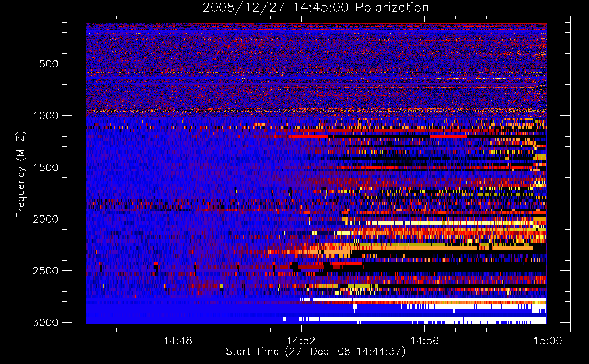Click the 2500 frequency tick label
The height and width of the screenshot is (364, 589).
[46, 271]
